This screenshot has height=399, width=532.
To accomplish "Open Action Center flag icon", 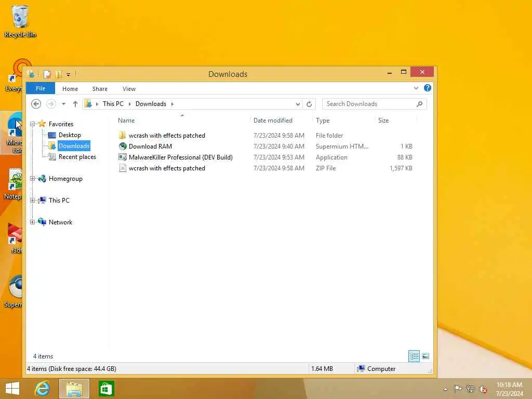I will 458,389.
